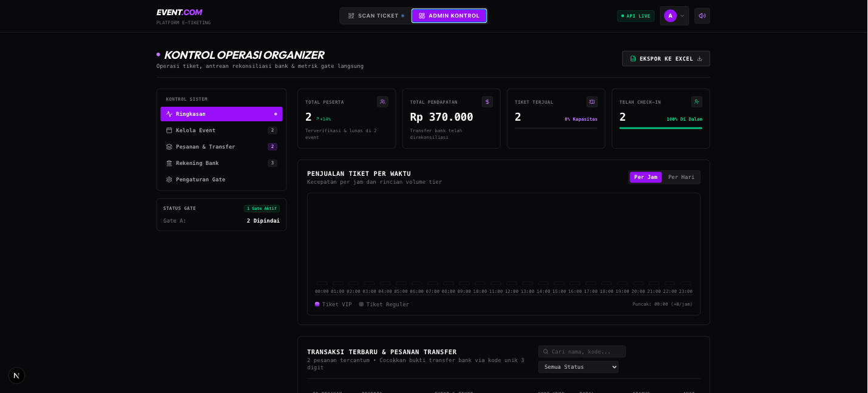Open Pesanan & Transfer menu item
This screenshot has height=393, width=868.
coord(222,147)
